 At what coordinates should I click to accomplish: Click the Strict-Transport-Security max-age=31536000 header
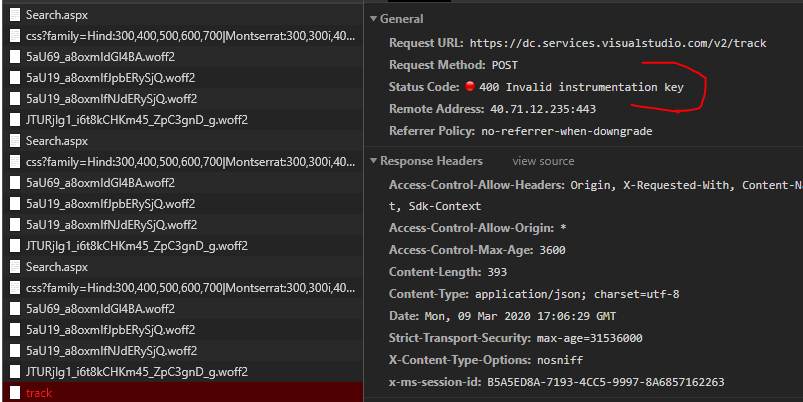click(x=516, y=338)
